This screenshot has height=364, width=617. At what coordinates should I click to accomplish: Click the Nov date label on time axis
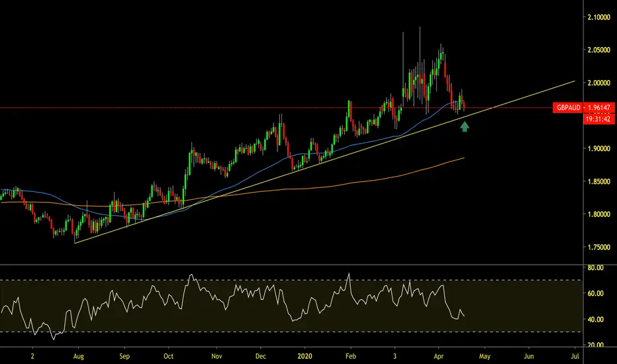pyautogui.click(x=216, y=356)
